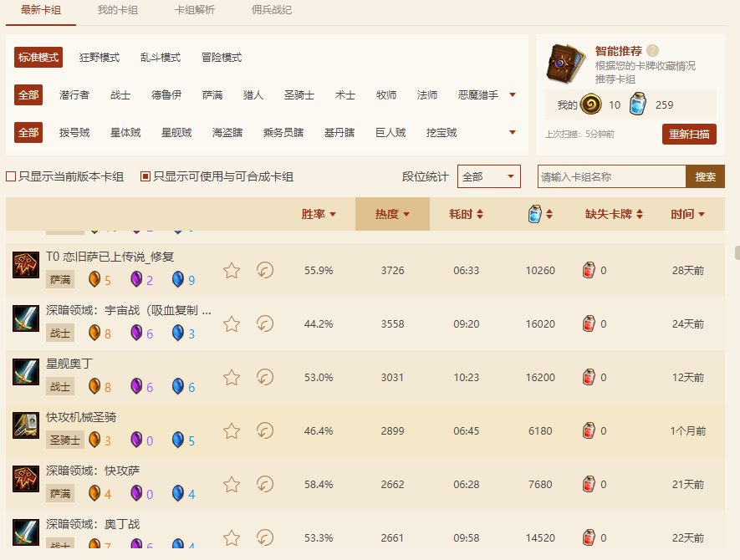The width and height of the screenshot is (740, 560).
Task: Click the help question mark beside 智能推荐
Action: (652, 51)
